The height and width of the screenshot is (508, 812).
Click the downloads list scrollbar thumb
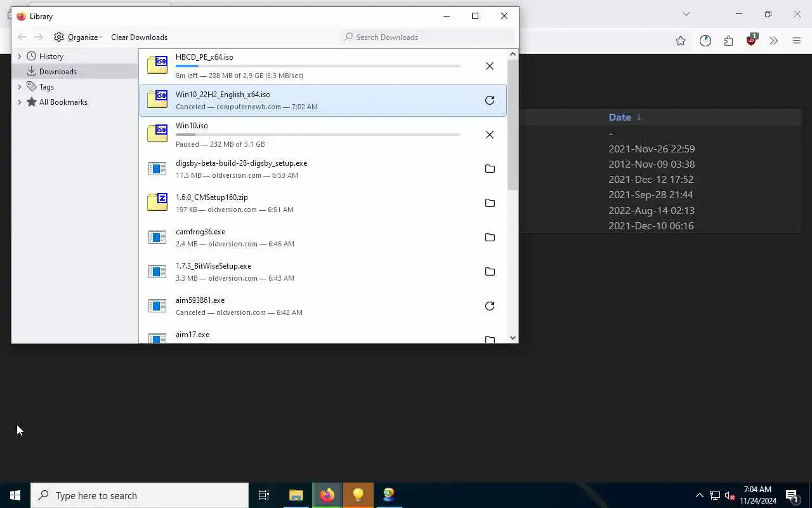click(x=513, y=124)
